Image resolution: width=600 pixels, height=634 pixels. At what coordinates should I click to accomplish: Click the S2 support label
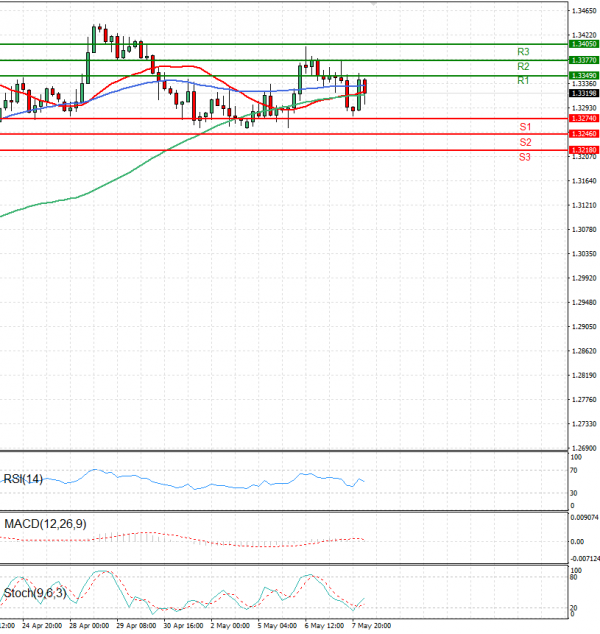pyautogui.click(x=525, y=142)
